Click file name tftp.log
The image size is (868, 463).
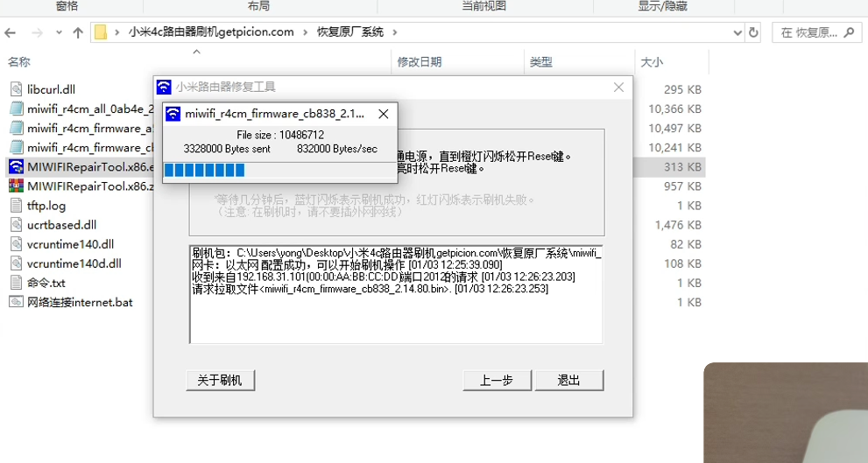coord(46,206)
